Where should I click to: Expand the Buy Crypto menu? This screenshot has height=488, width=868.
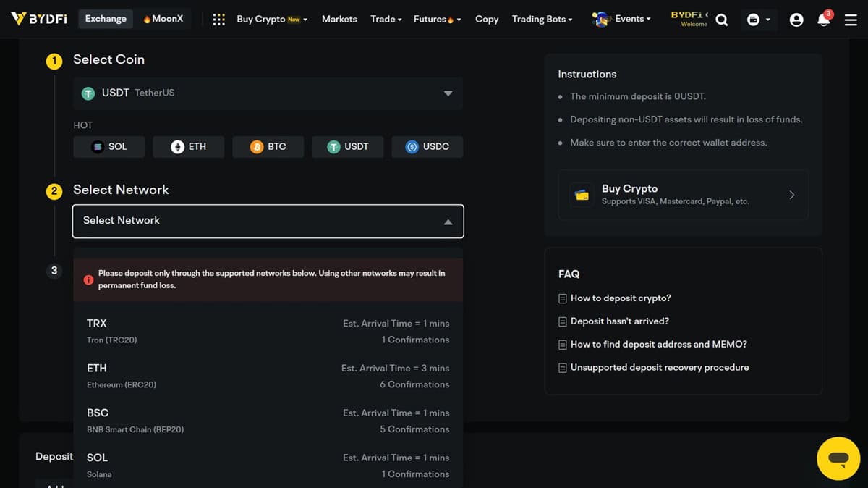pos(272,20)
